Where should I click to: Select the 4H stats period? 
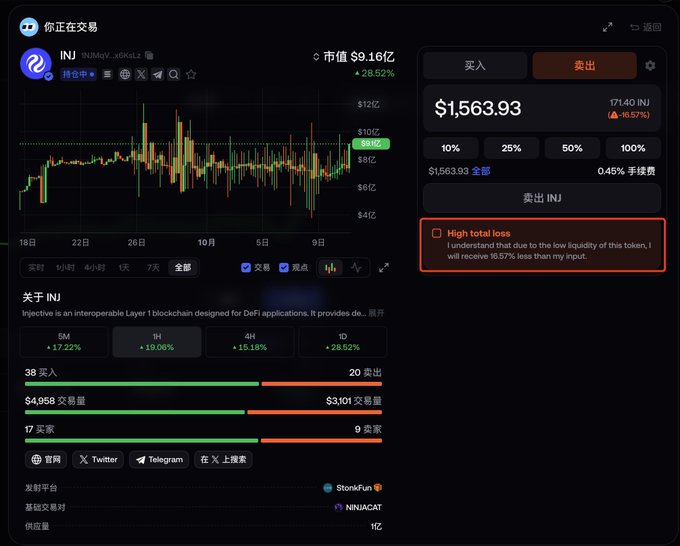[x=250, y=342]
